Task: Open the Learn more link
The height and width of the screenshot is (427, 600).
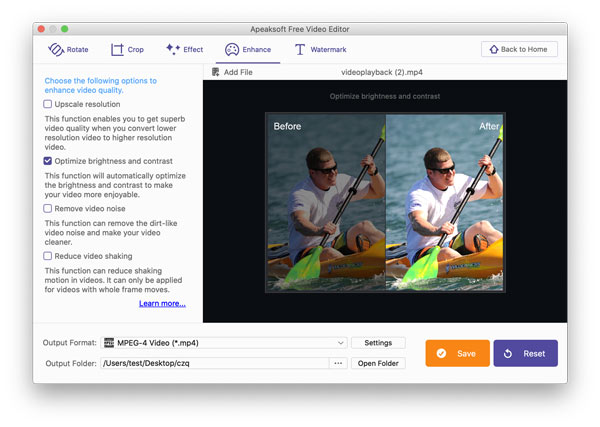Action: [x=162, y=303]
